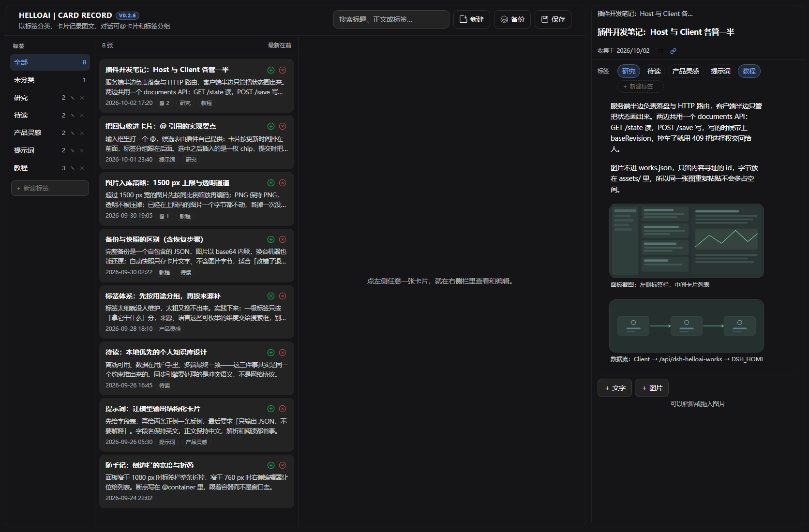The height and width of the screenshot is (532, 809).
Task: Click green plus icon on 图片入库策略 card
Action: 271,183
